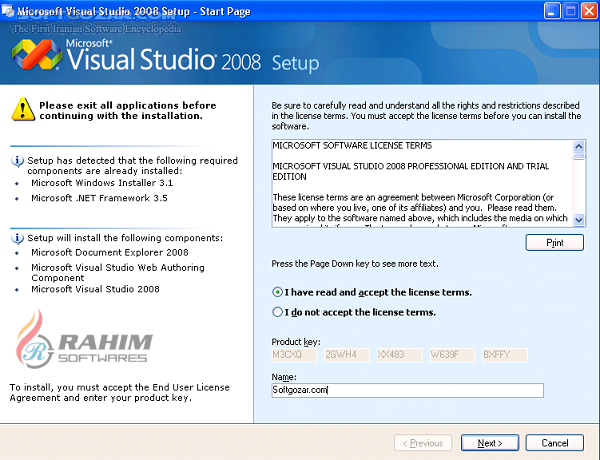Click the license scrollbar thumb
The width and height of the screenshot is (600, 460).
click(579, 156)
